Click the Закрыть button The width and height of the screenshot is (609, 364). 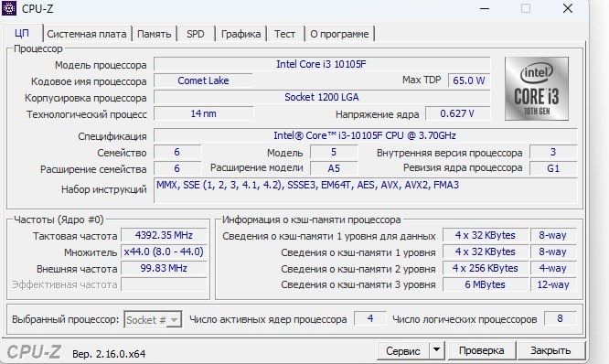(550, 351)
